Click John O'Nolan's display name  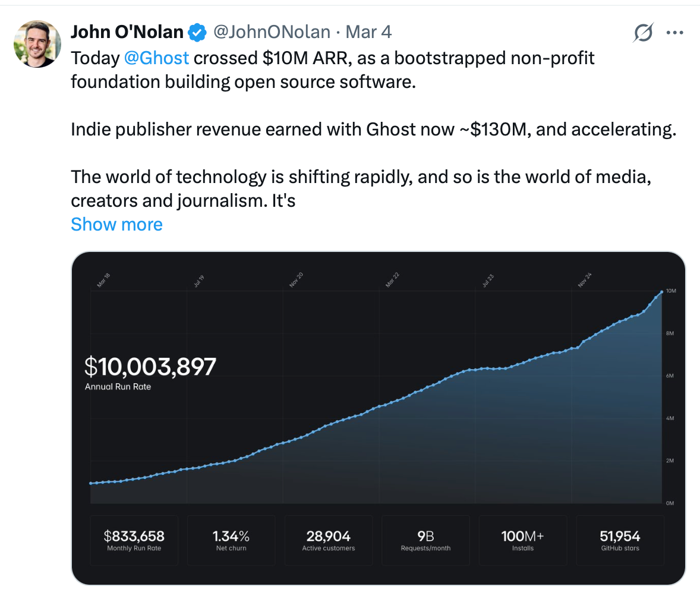127,32
